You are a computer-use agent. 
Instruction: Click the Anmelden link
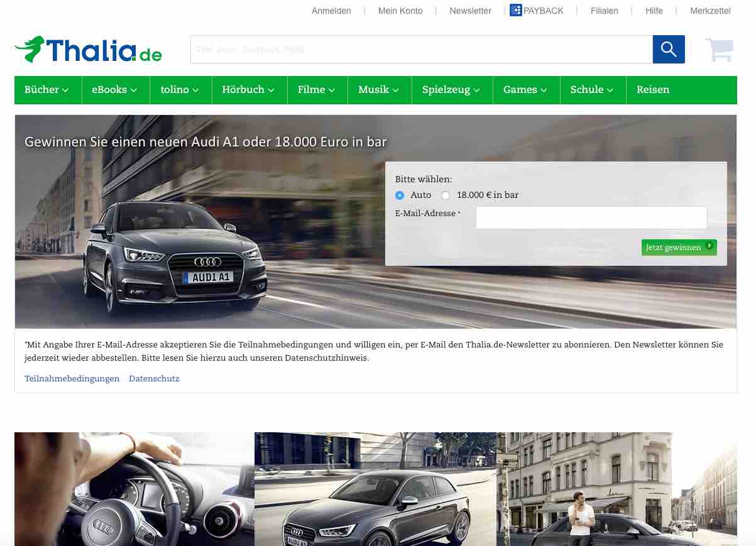tap(331, 11)
